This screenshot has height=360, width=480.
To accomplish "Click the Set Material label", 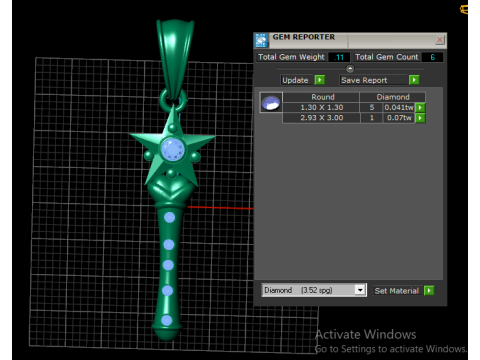I will (397, 291).
